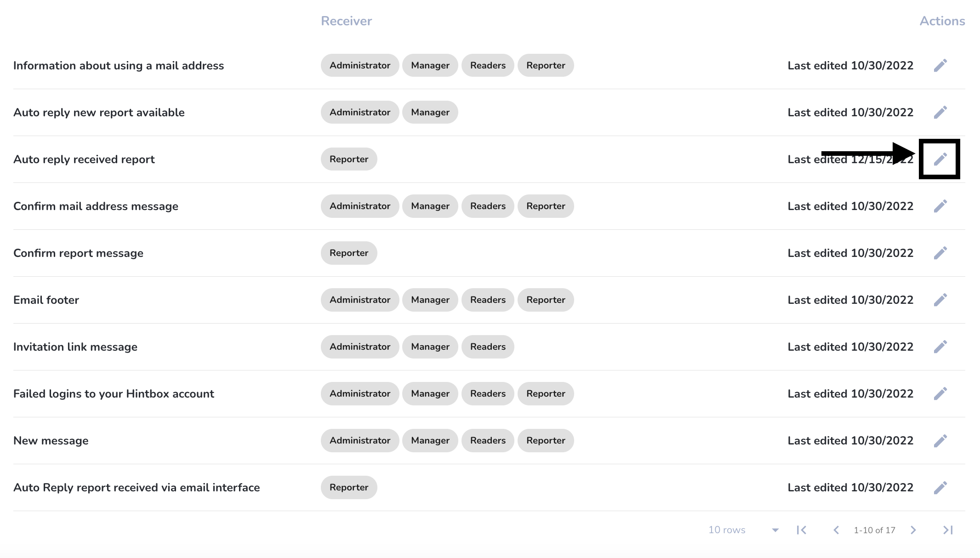Screen dimensions: 980x558
Task: Select 'New message' title
Action: 51,441
